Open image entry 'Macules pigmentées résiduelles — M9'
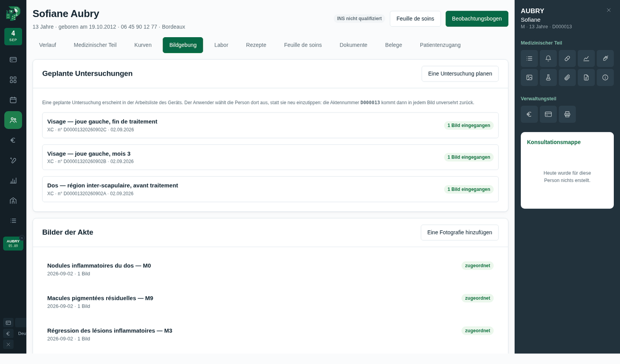 click(x=270, y=302)
